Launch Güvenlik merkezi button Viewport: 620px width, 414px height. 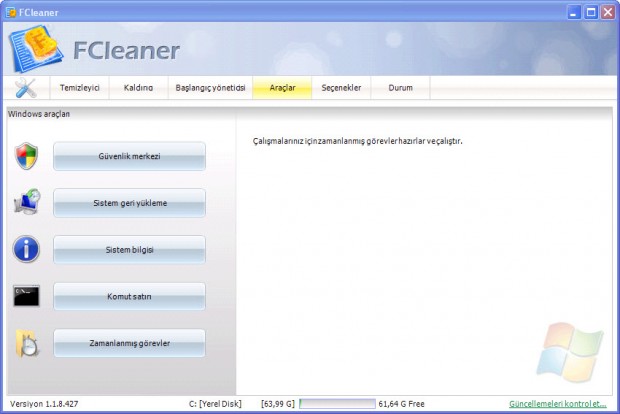point(129,156)
